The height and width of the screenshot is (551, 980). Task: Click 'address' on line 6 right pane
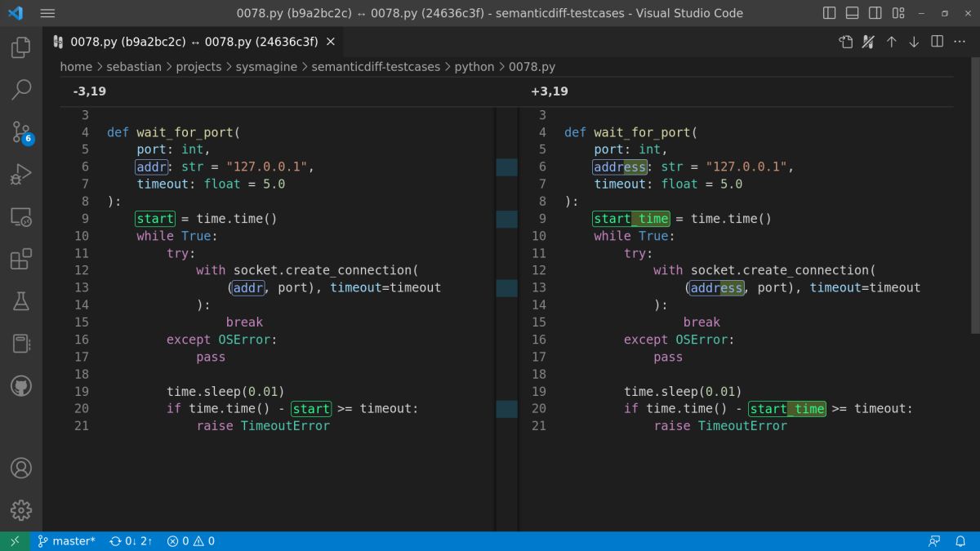coord(621,167)
